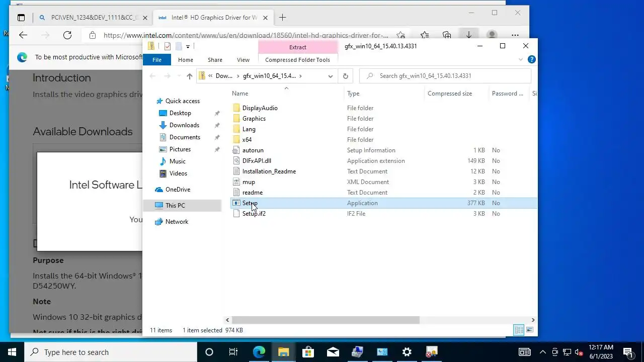The width and height of the screenshot is (644, 362).
Task: Select OneDrive in the navigation pane
Action: (178, 190)
